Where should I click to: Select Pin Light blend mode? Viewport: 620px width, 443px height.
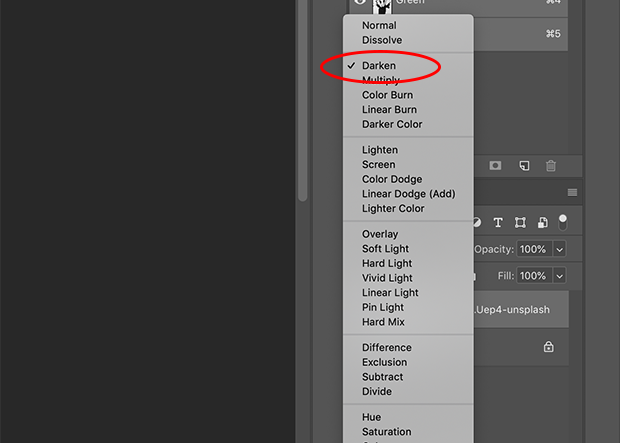click(408, 307)
